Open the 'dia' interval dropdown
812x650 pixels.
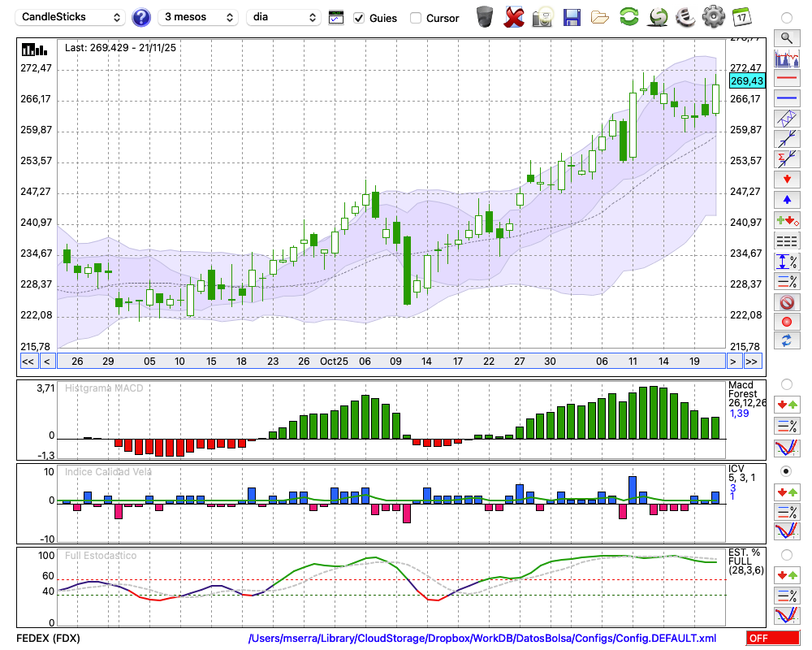click(x=283, y=17)
